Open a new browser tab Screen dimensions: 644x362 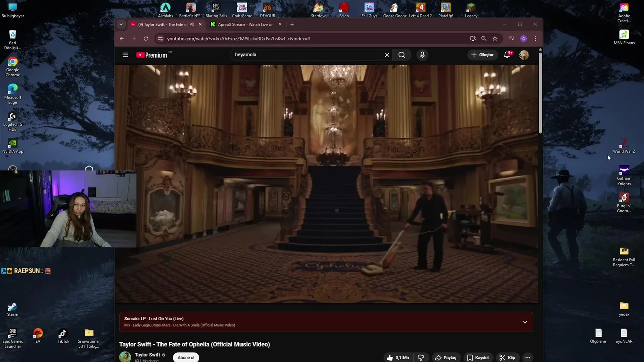tap(292, 24)
